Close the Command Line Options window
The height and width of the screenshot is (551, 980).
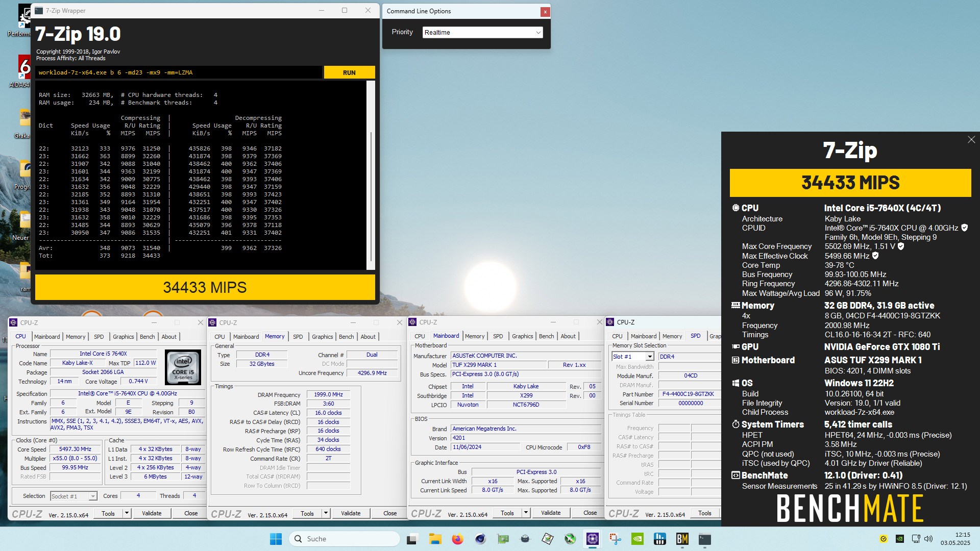[545, 11]
